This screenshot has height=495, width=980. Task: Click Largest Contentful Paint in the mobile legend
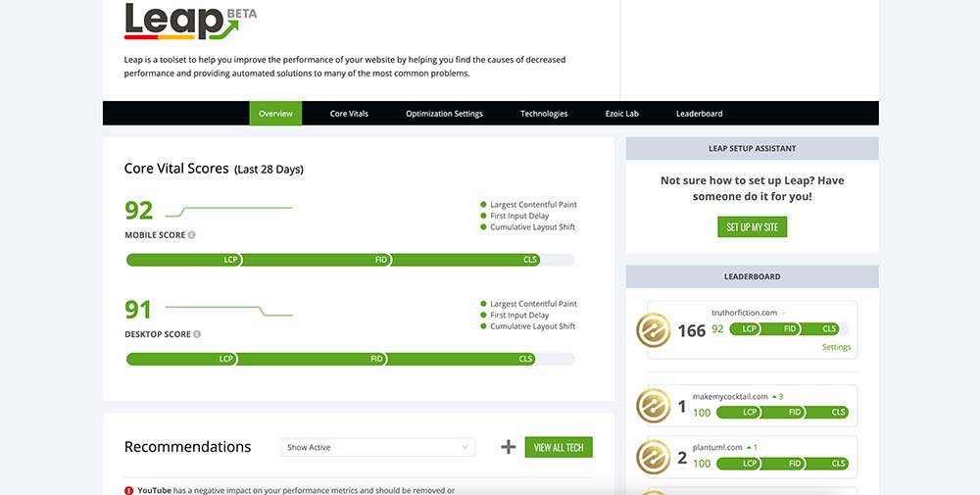point(533,205)
